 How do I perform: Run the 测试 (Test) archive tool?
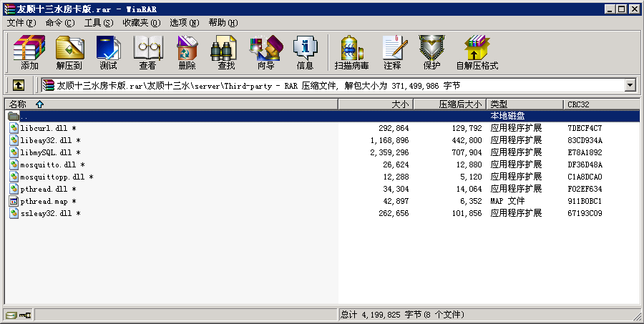tap(108, 53)
